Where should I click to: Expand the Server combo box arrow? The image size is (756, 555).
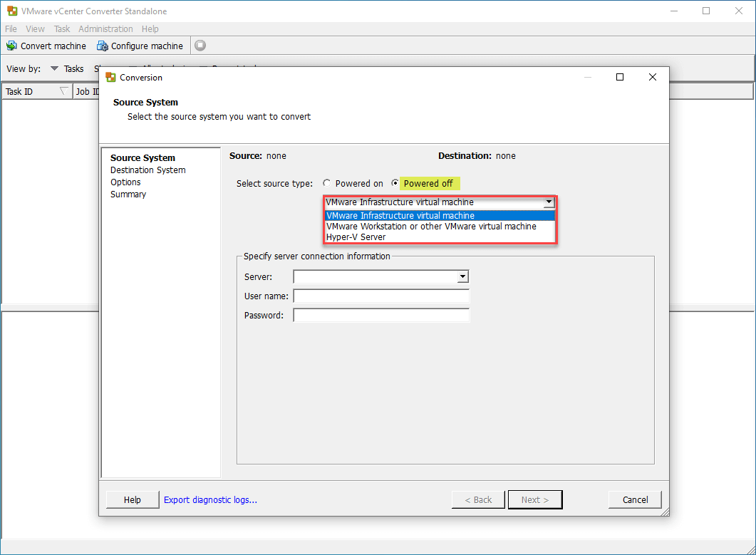click(462, 276)
